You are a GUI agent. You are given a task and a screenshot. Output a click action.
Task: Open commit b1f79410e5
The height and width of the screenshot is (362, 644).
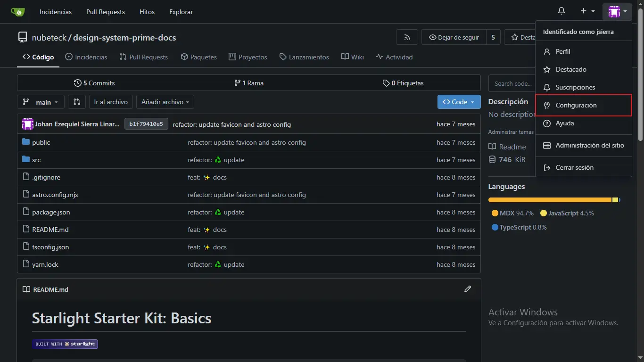(146, 124)
